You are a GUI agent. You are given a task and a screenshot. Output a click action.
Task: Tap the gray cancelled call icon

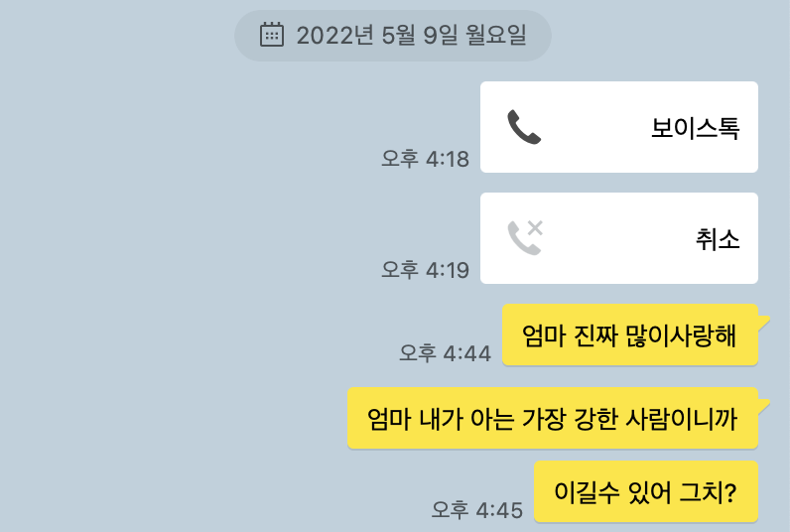[525, 238]
